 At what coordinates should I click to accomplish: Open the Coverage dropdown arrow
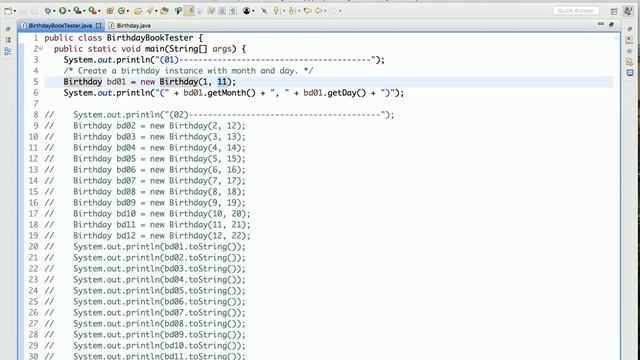coord(84,11)
